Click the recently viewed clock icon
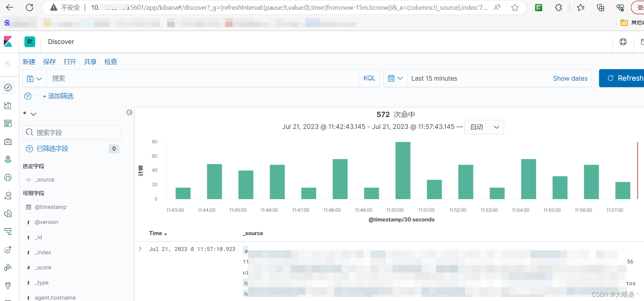The image size is (644, 301). coord(8,64)
